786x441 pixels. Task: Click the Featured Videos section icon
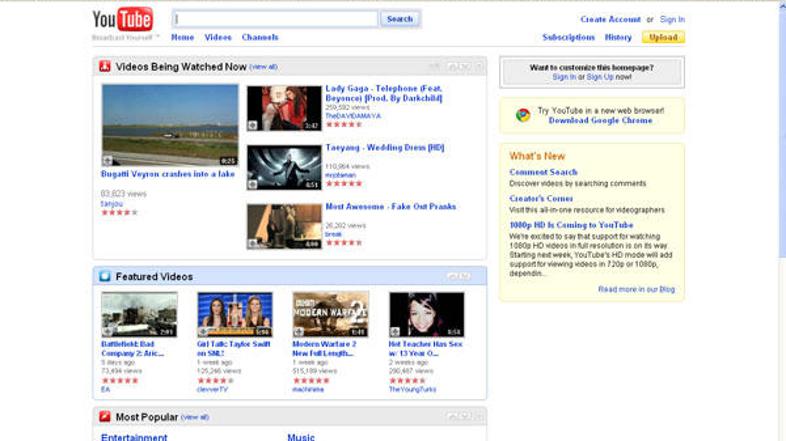point(105,276)
